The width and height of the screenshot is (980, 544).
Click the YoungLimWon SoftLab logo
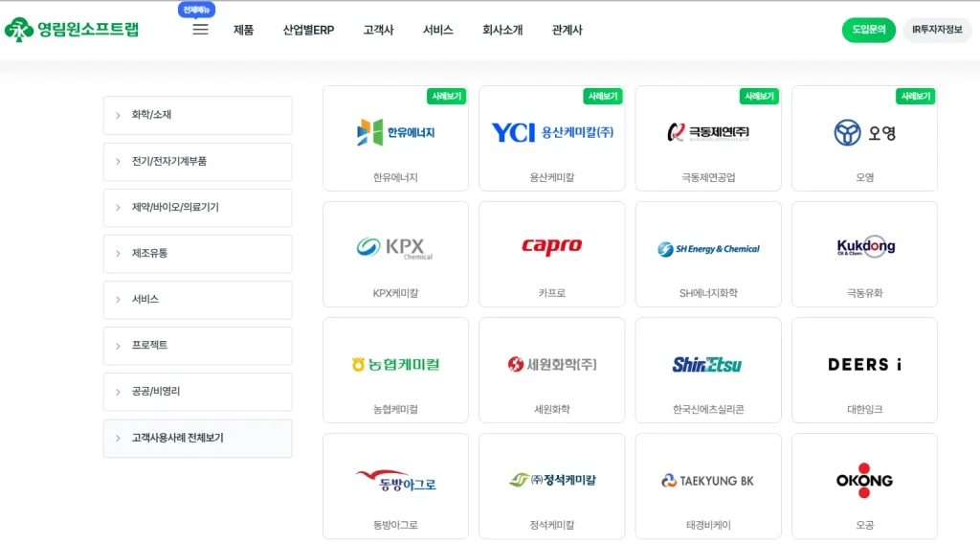[72, 30]
